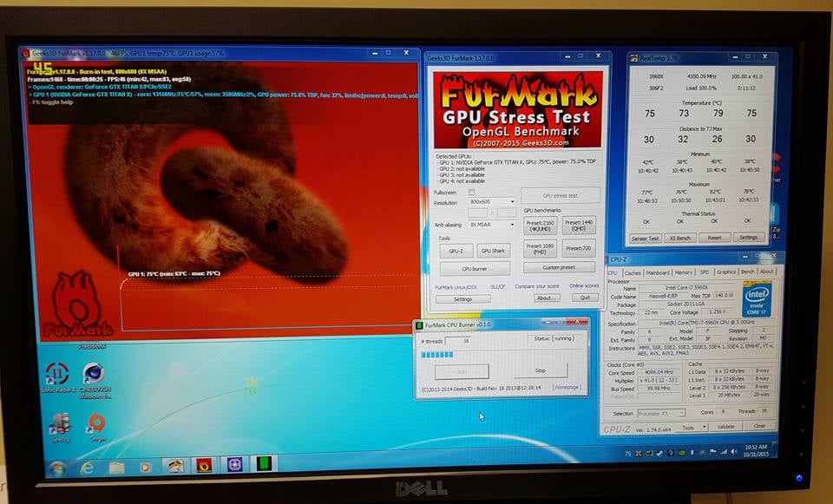
Task: Click RealTemp XS Bench button
Action: point(679,238)
